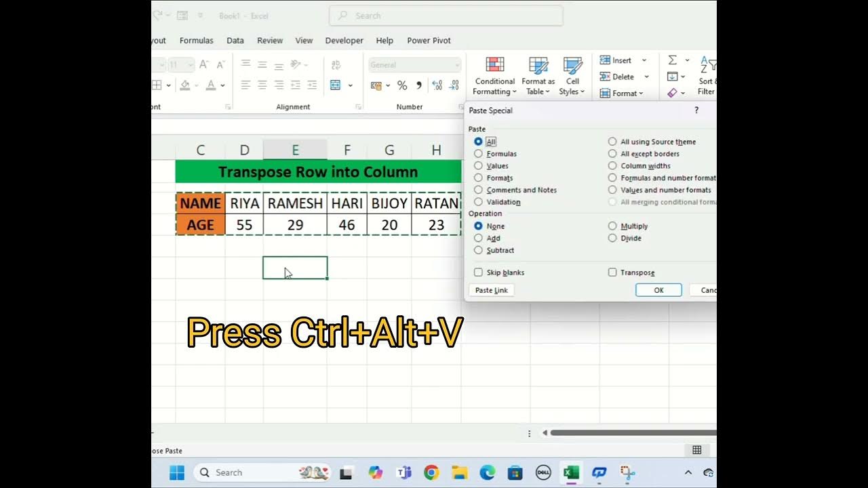Expand the Insert cells dropdown arrow

click(644, 60)
